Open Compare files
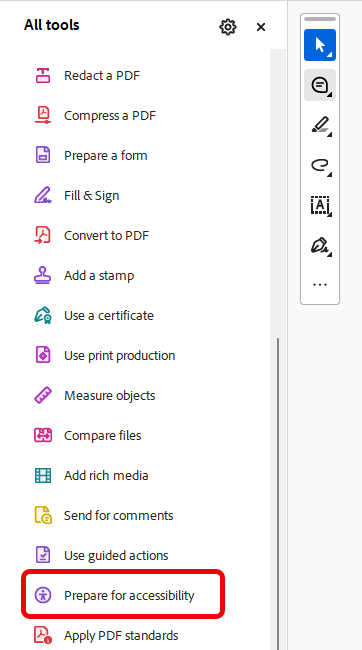Viewport: 362px width, 650px height. 103,435
